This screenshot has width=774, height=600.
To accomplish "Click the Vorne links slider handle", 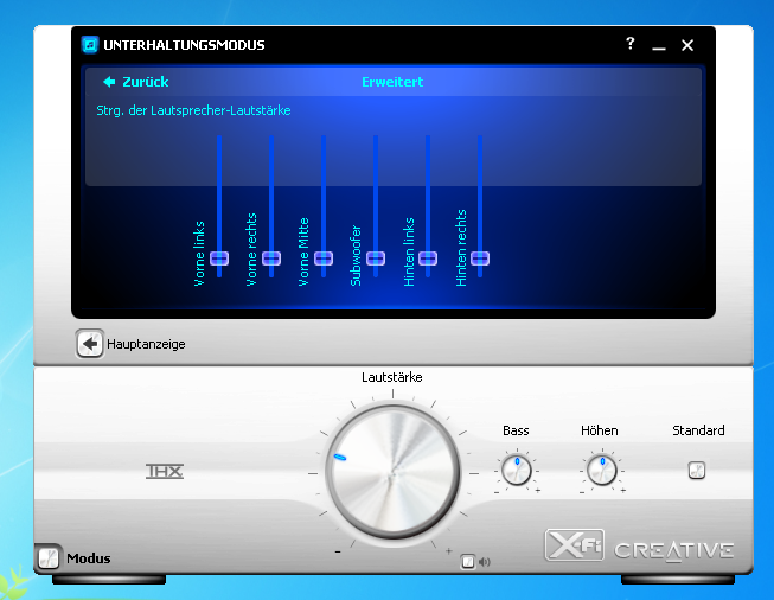I will click(x=219, y=258).
